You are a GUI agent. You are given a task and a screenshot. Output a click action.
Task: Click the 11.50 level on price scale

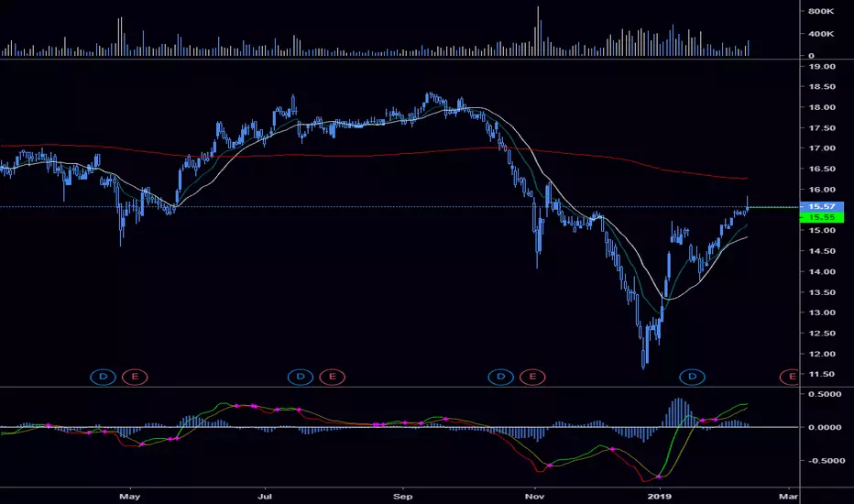tap(822, 374)
